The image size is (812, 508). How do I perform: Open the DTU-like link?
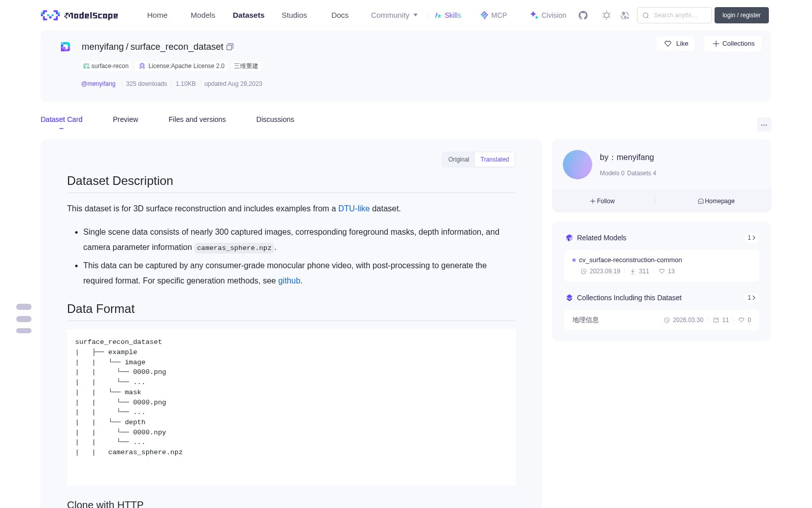tap(354, 208)
